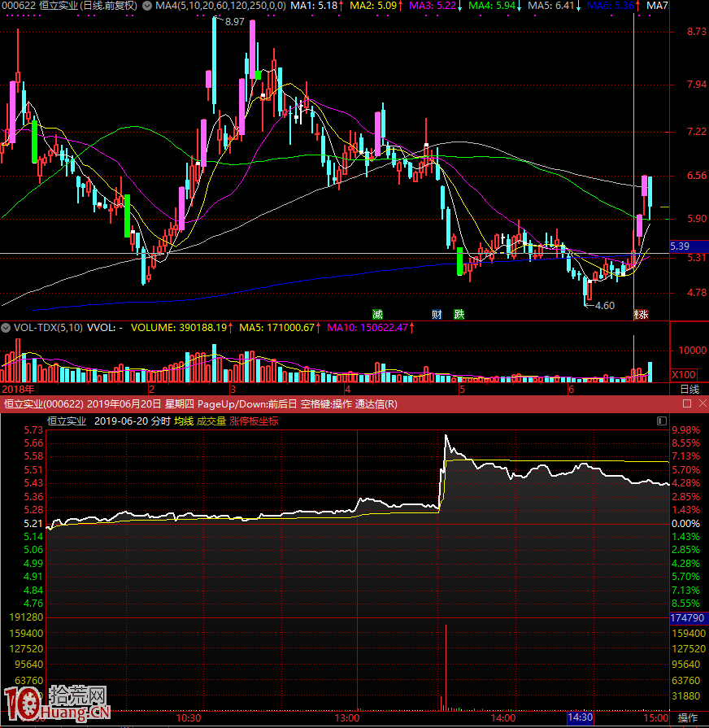Click the green 跌 marker below chart

459,314
